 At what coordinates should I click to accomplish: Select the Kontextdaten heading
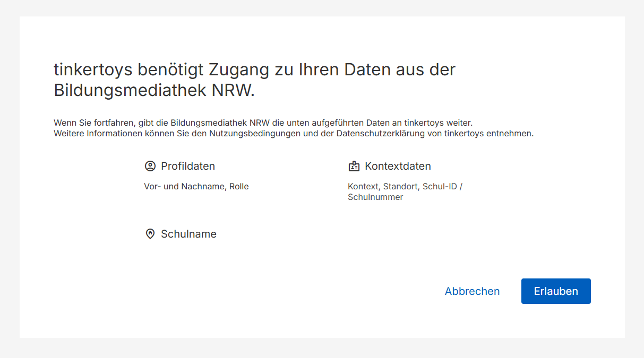coord(398,166)
